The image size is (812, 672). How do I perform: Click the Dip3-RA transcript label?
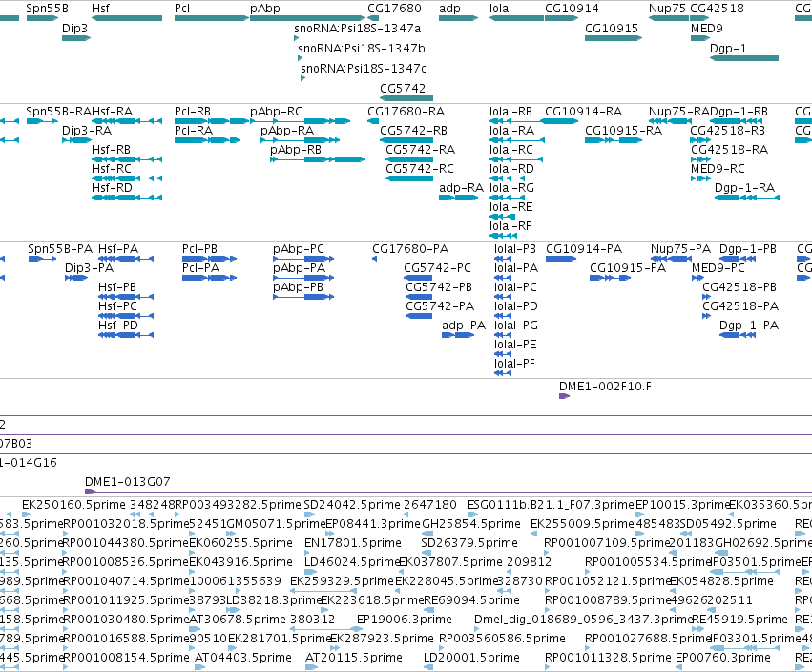[87, 131]
